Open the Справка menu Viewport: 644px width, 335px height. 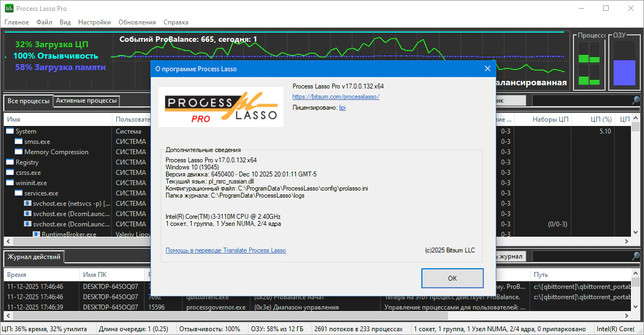point(176,22)
